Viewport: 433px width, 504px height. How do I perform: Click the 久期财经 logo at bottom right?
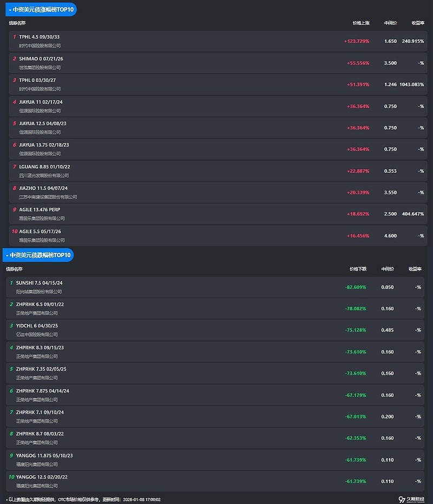point(411,499)
